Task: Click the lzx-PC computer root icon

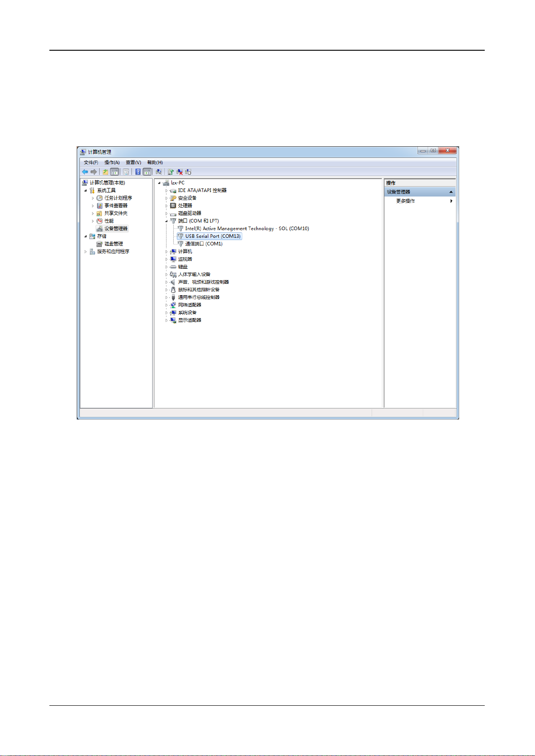Action: [166, 183]
